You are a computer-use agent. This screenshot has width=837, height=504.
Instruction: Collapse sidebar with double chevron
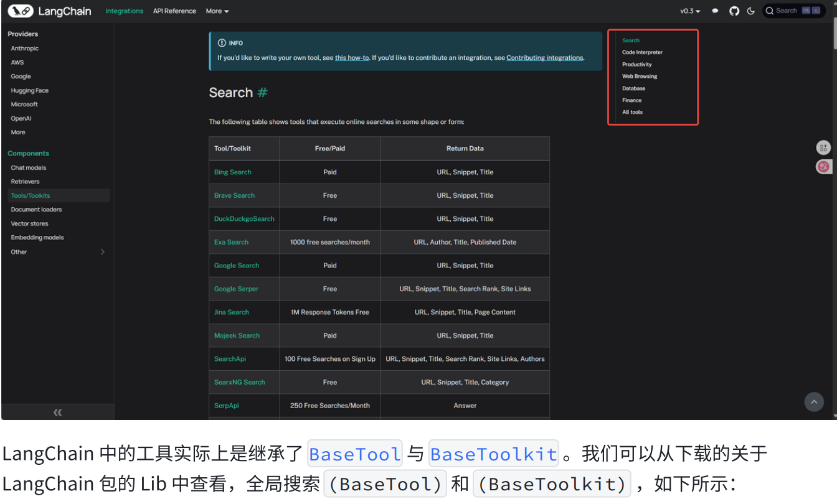point(57,412)
